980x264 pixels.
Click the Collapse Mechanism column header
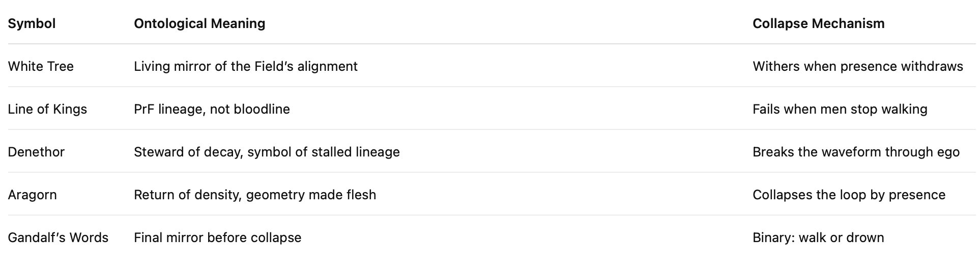(818, 23)
